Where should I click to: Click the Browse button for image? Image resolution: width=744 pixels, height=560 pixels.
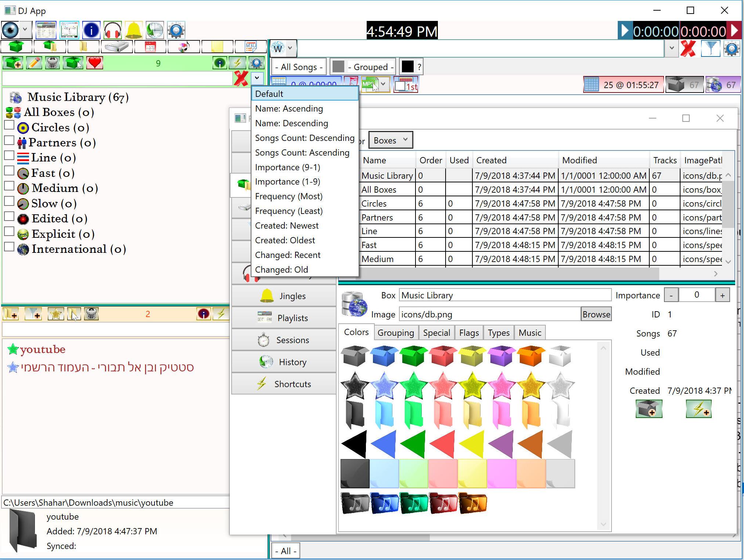(x=596, y=314)
